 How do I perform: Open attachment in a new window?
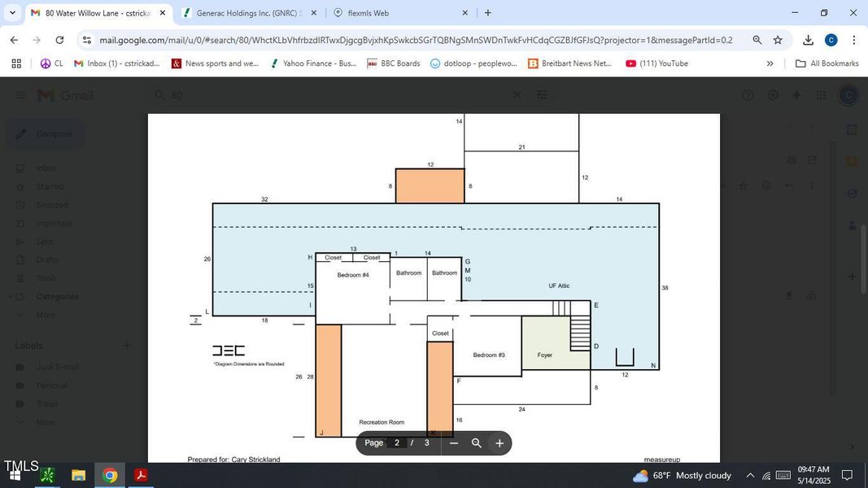[813, 159]
